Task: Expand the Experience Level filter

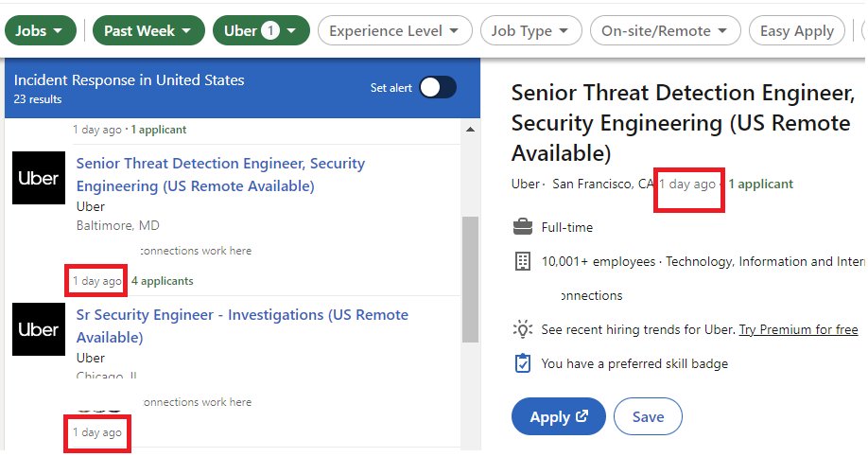Action: tap(394, 30)
